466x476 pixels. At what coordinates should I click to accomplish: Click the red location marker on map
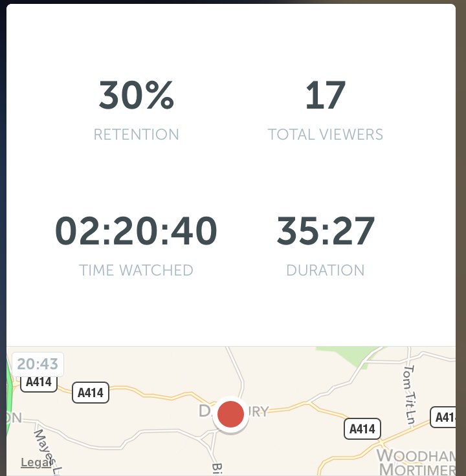230,414
